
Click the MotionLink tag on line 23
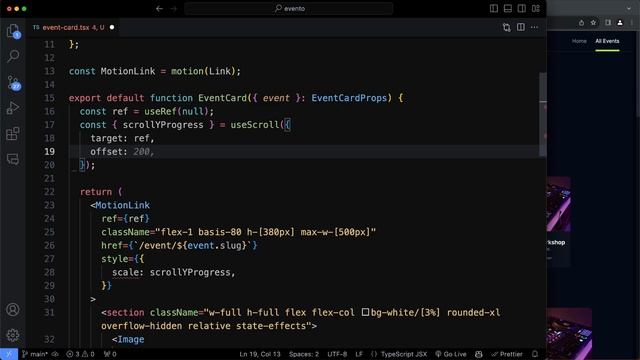(122, 205)
